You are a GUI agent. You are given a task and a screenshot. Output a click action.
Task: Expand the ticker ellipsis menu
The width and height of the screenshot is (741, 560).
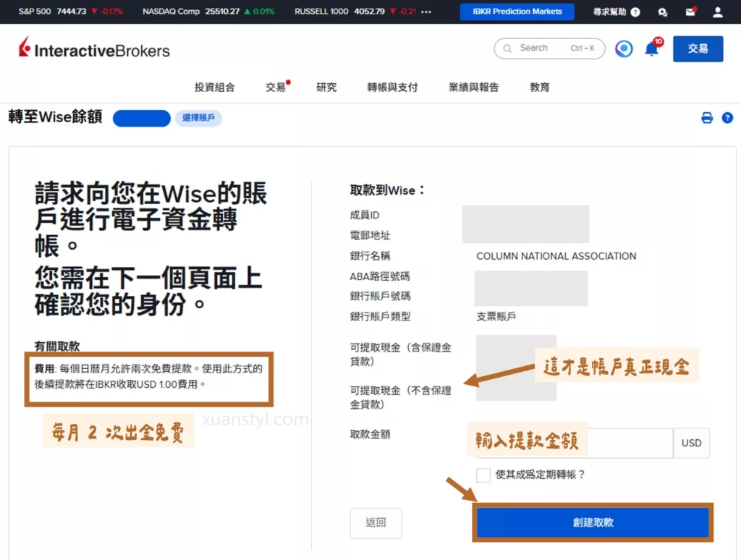[426, 12]
